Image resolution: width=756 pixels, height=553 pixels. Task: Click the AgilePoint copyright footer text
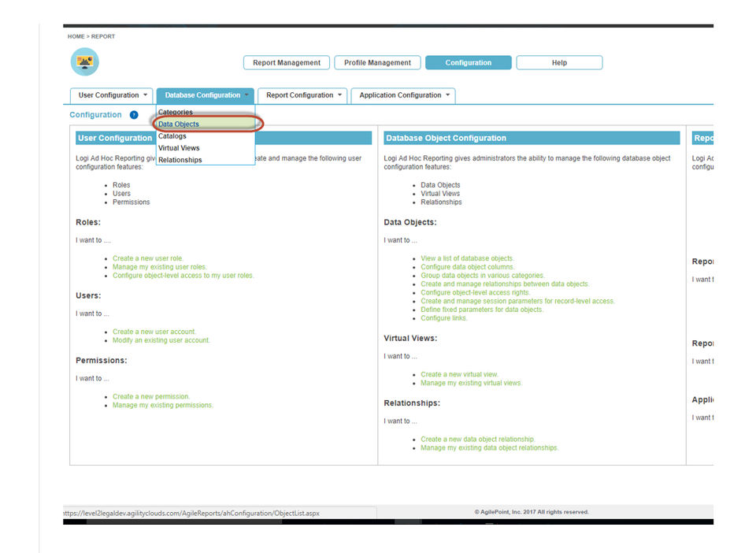click(532, 512)
